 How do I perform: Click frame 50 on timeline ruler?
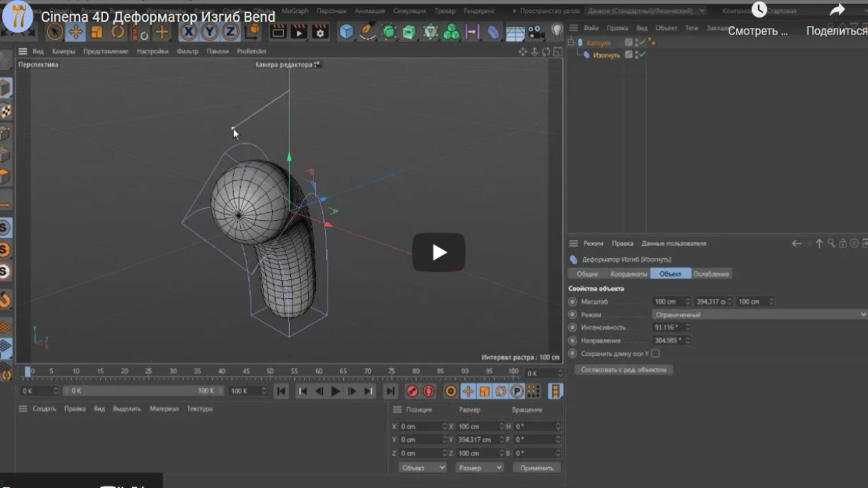coord(270,371)
